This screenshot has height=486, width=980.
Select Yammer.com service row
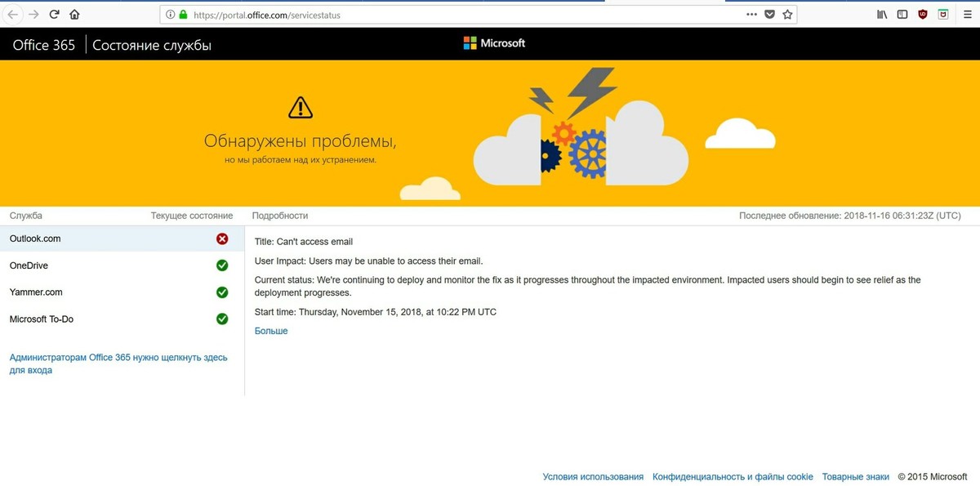[x=36, y=292]
